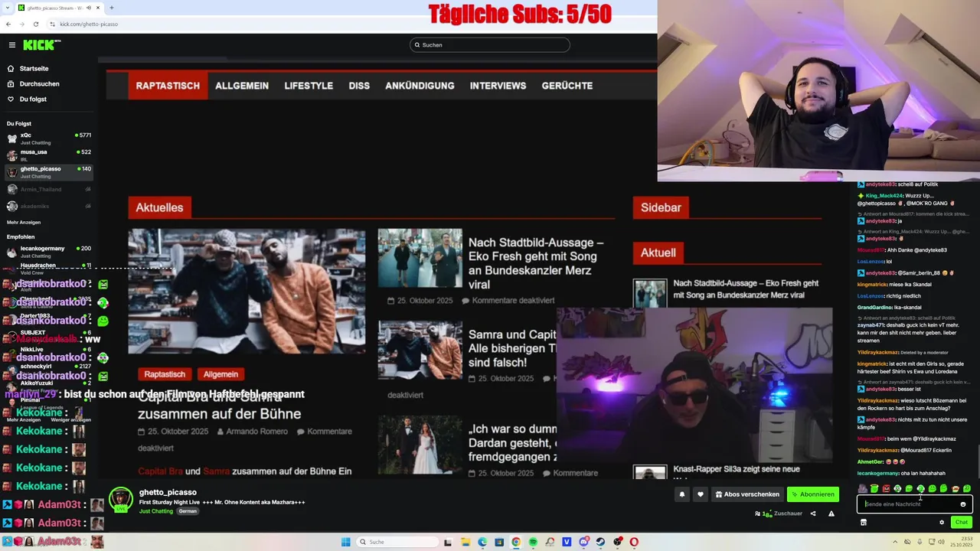Screen dimensions: 980x551
Task: Open Knast-Rapper Sil3a sidebar link
Action: 737,469
